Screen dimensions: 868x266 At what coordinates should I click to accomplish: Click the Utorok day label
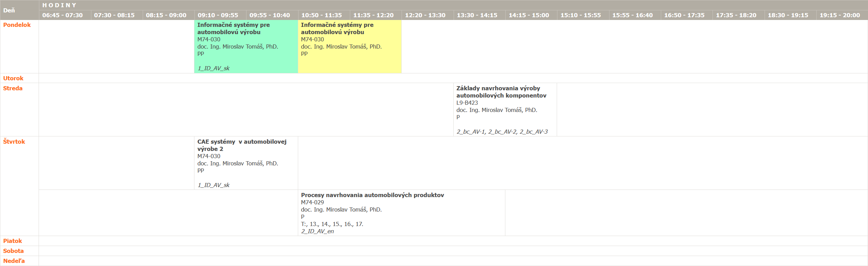(x=13, y=78)
